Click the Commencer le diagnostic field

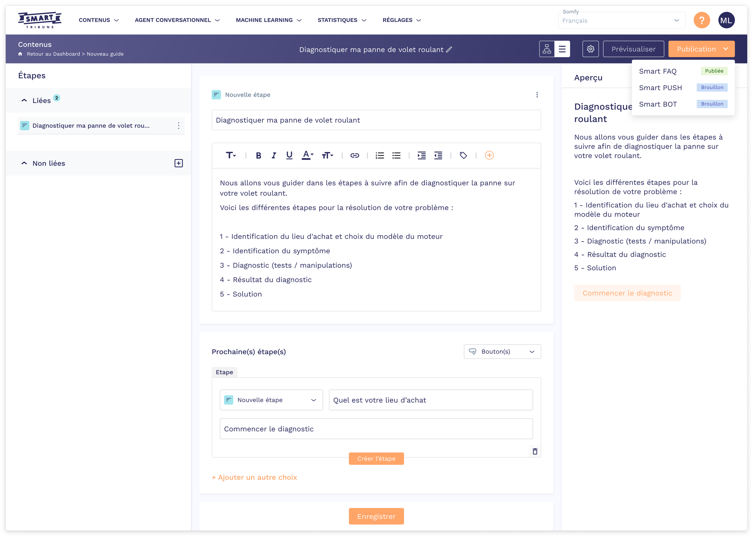click(x=376, y=429)
